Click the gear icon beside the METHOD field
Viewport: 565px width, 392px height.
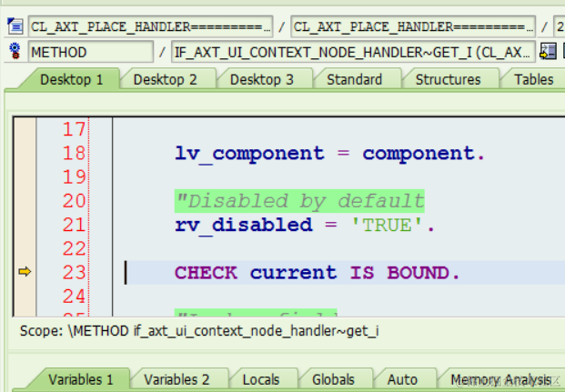click(x=15, y=51)
